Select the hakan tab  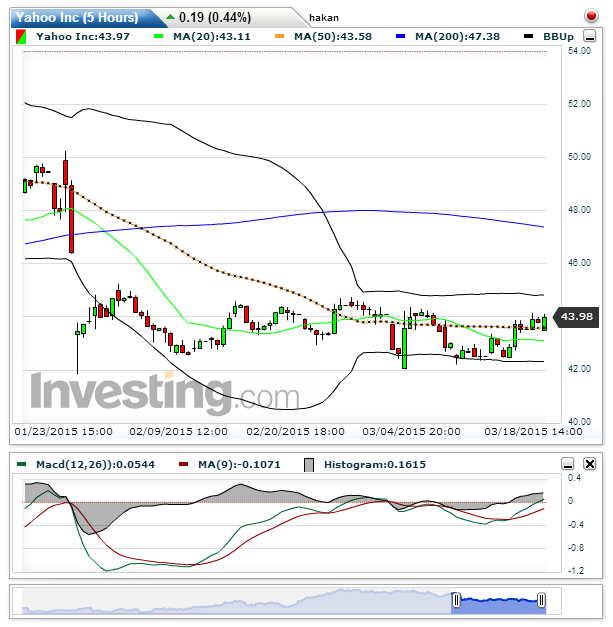324,18
